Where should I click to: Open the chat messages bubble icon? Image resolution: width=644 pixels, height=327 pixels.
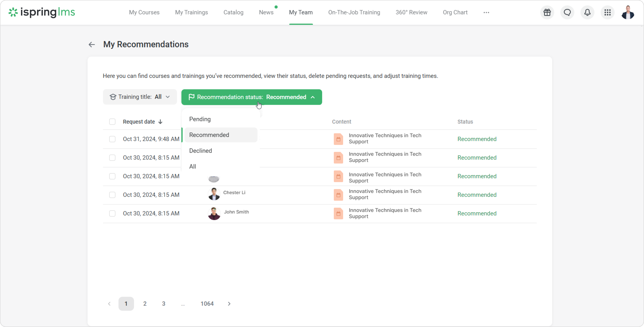tap(567, 12)
